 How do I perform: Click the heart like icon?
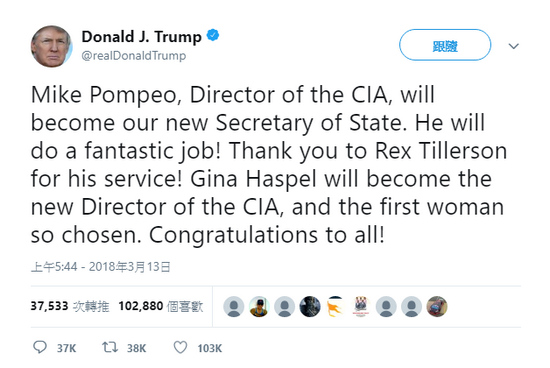pyautogui.click(x=180, y=347)
